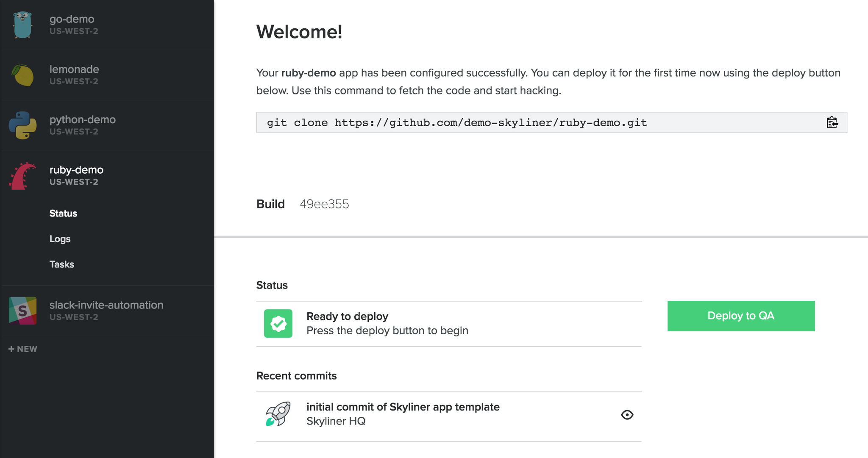This screenshot has width=868, height=458.
Task: Click the git clone command text field
Action: pos(456,123)
